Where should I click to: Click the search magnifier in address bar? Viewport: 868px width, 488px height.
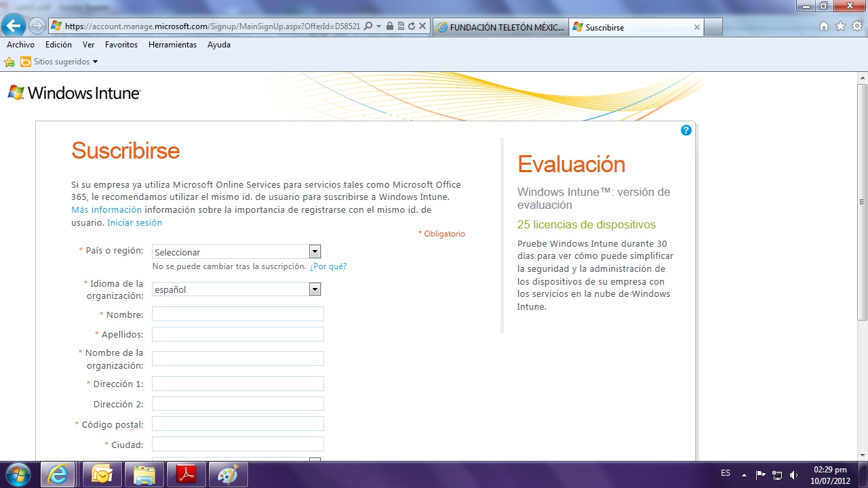point(368,26)
